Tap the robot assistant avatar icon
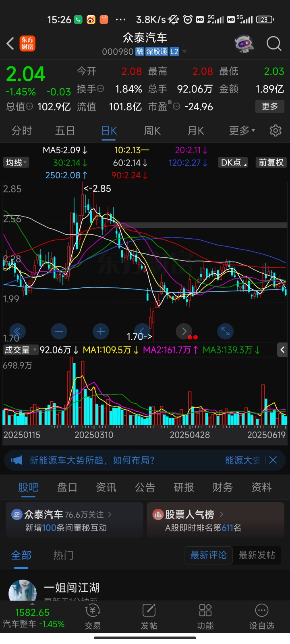The width and height of the screenshot is (290, 644). [244, 43]
